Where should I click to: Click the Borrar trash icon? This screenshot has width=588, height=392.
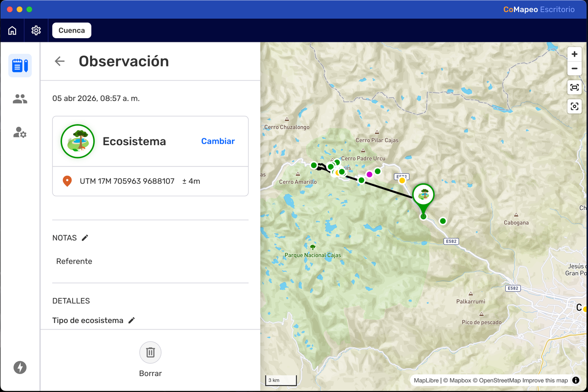[150, 352]
